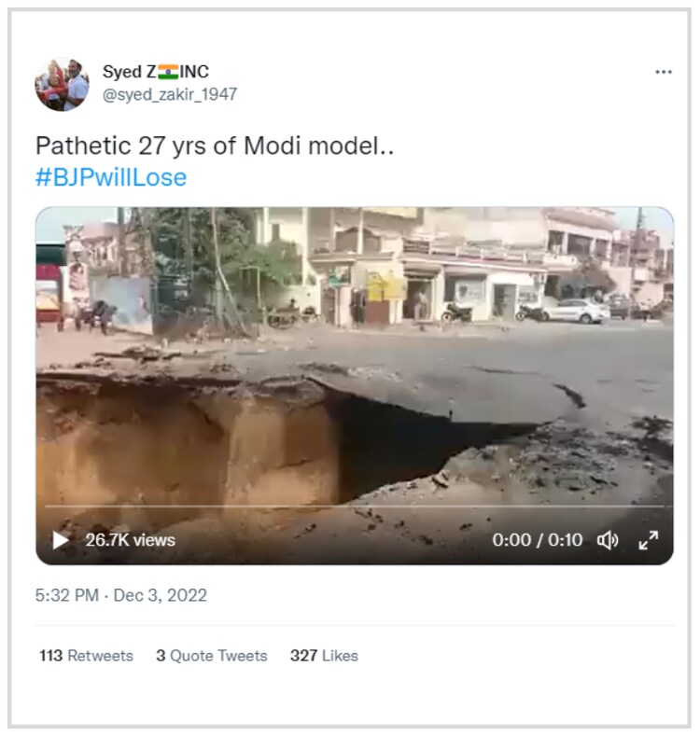Click Syed Z's profile avatar
Screen dimensions: 700x736
[62, 83]
